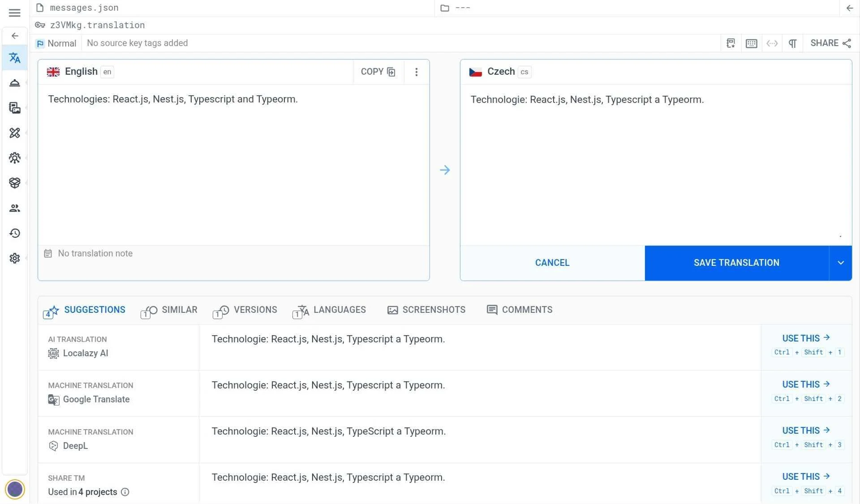860x504 pixels.
Task: Toggle the paragraph marks pilcrow icon
Action: pyautogui.click(x=792, y=43)
